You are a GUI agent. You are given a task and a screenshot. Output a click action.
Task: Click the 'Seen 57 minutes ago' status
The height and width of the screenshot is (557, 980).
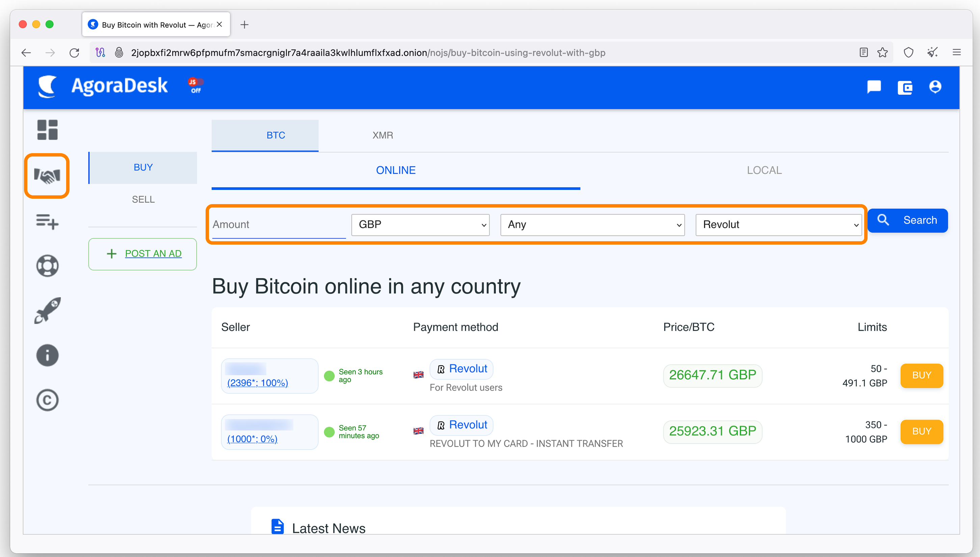[359, 432]
